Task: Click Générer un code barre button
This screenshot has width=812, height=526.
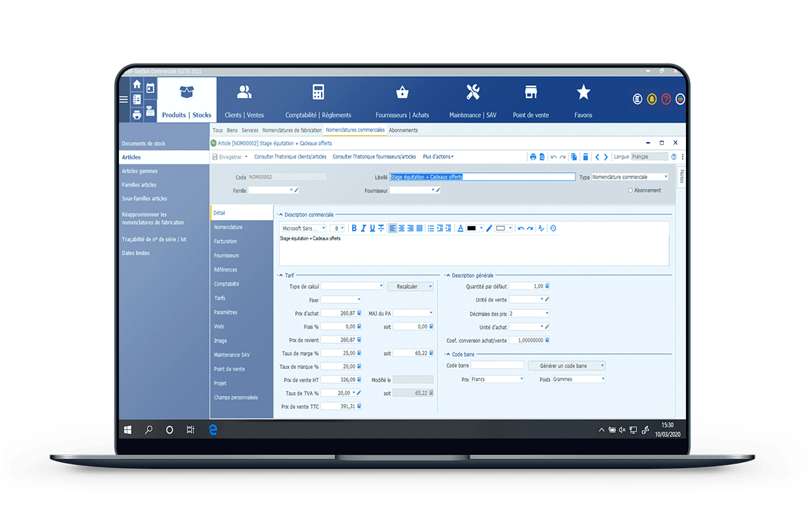Action: 566,366
